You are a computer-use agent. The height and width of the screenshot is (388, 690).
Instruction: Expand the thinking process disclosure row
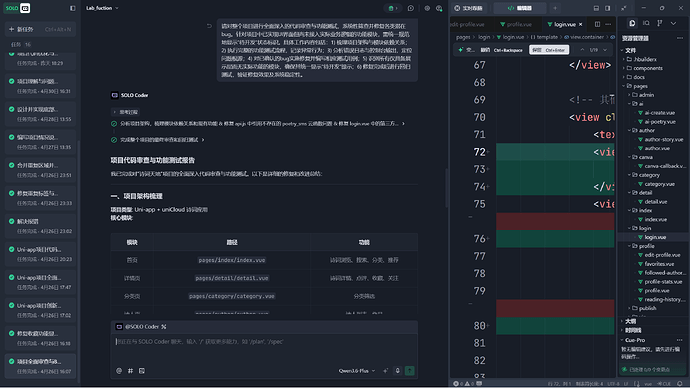coord(125,112)
